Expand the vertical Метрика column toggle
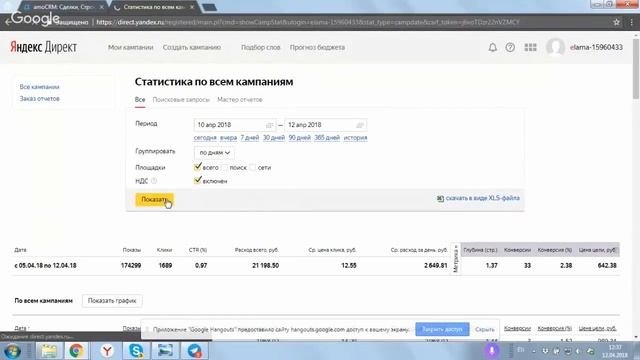 456,259
